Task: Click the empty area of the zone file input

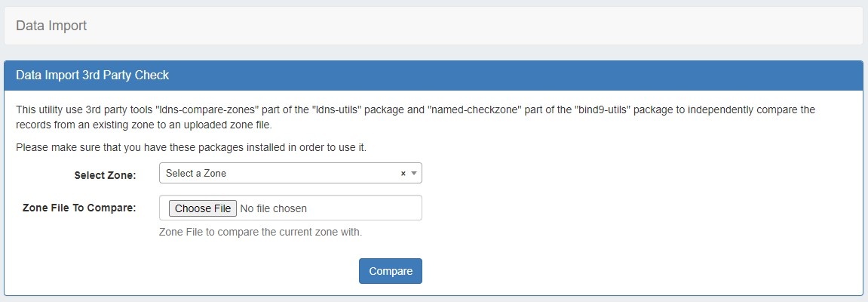Action: pyautogui.click(x=366, y=208)
